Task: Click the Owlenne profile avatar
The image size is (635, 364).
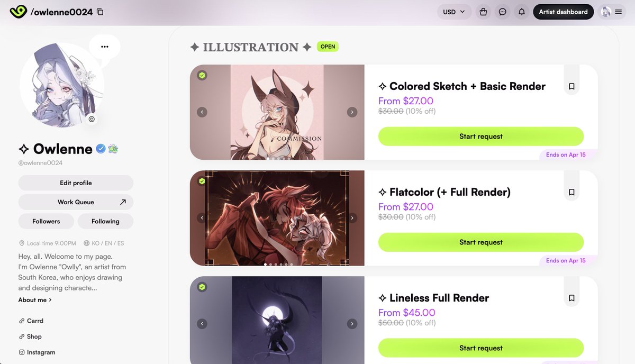Action: click(62, 85)
